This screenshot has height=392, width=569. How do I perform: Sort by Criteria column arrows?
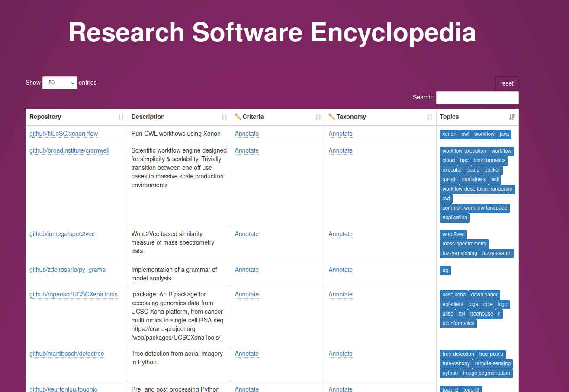(x=318, y=117)
